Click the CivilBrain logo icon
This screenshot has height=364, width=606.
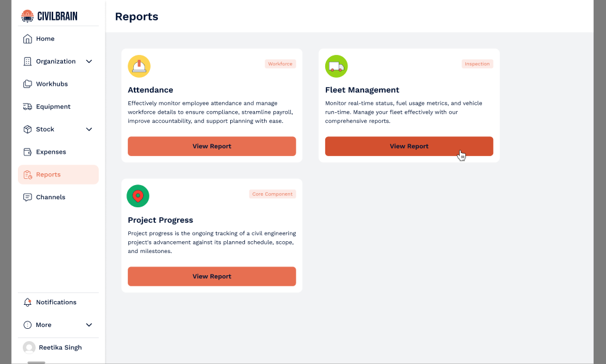point(27,16)
